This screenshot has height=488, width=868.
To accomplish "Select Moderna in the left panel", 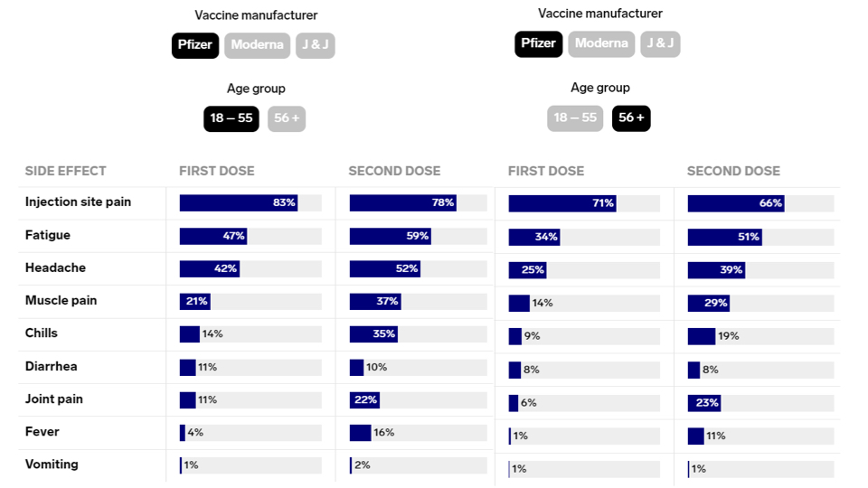I will coord(257,45).
